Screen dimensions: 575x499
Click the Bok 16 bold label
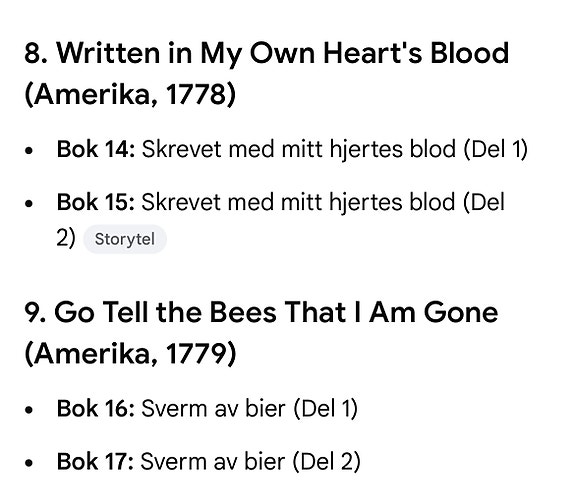(x=96, y=408)
